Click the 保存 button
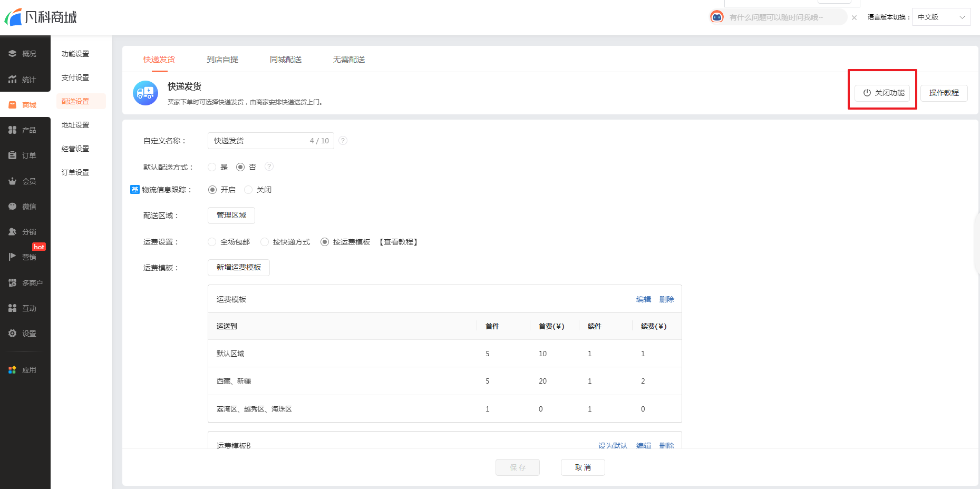 518,467
